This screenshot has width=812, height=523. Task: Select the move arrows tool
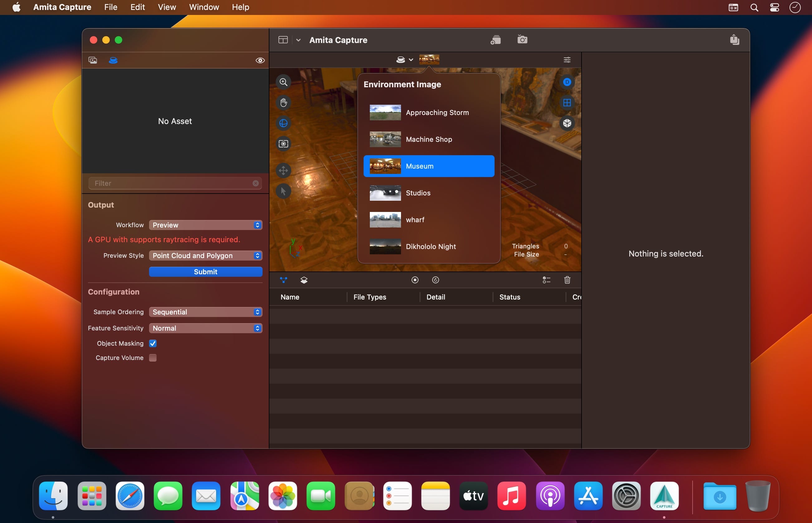[283, 170]
